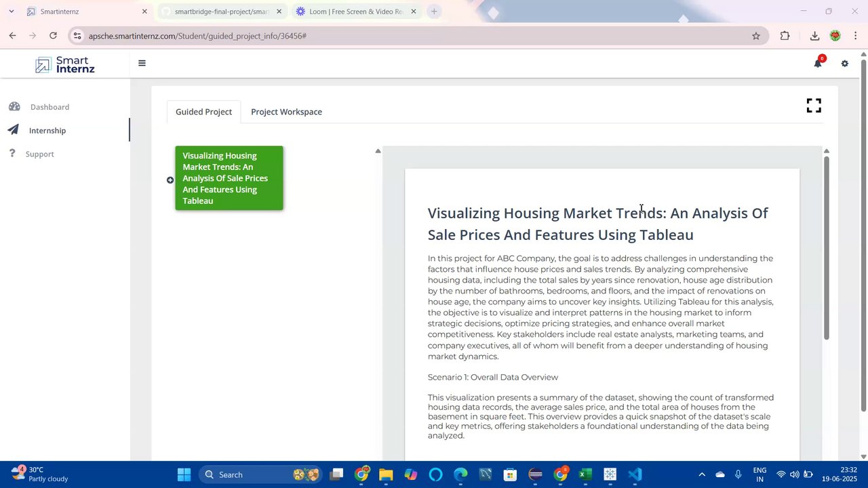Go forward in browser history

coord(33,36)
